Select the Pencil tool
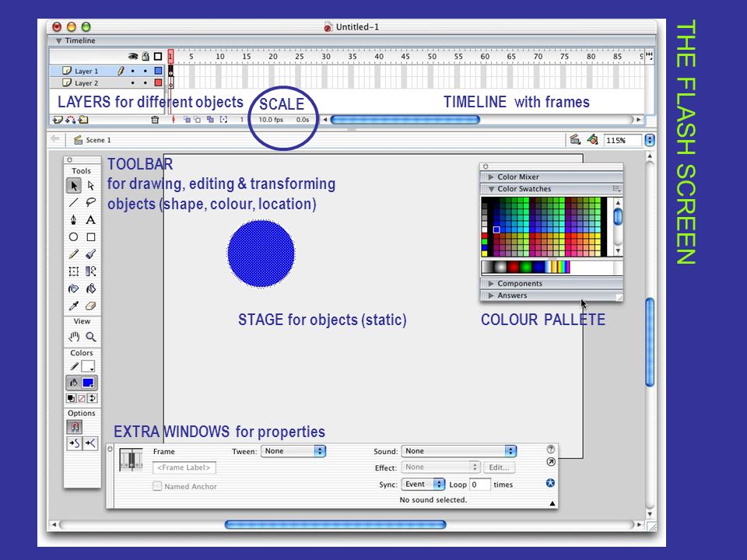 pos(73,254)
